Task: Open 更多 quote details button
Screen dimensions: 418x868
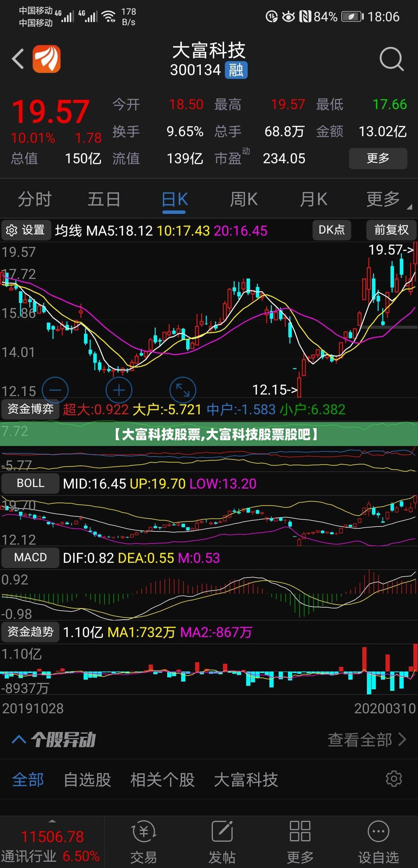Action: tap(378, 158)
